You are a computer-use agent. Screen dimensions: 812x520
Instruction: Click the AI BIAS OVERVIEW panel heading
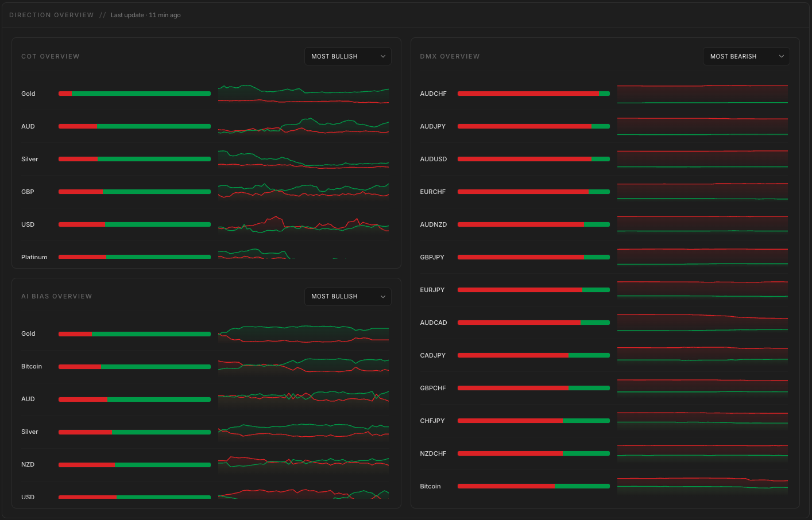point(57,296)
